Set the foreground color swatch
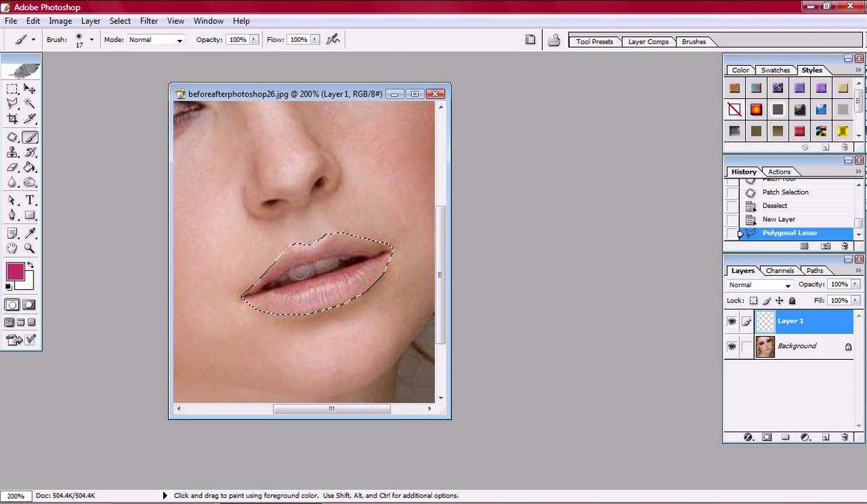Image resolution: width=867 pixels, height=504 pixels. coord(15,272)
